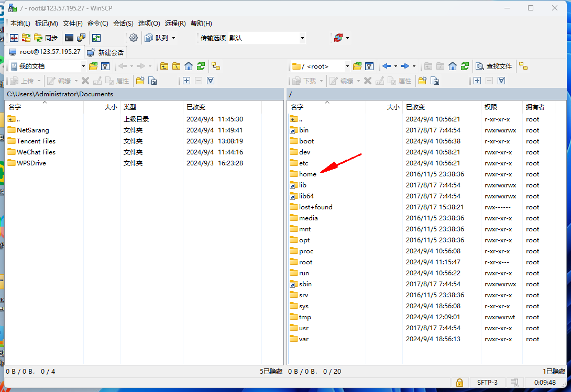This screenshot has width=571, height=392.
Task: Click the 下载 download button
Action: [x=304, y=81]
